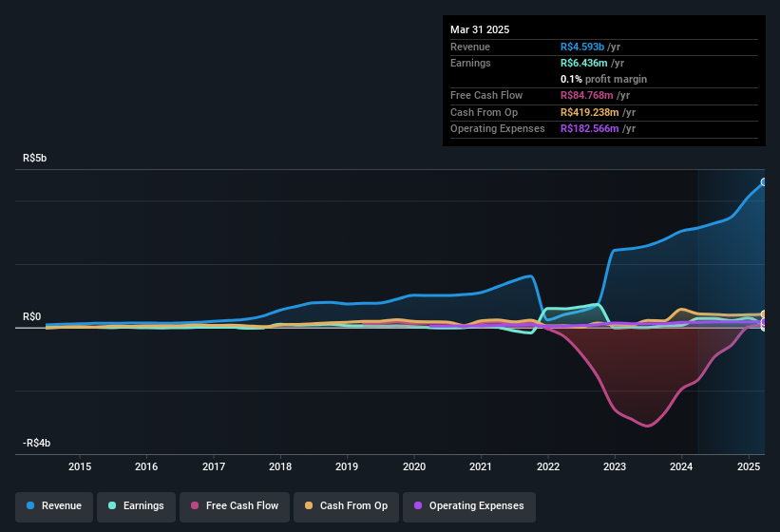Click the blue Revenue data point marker
The image size is (780, 532).
(x=764, y=182)
